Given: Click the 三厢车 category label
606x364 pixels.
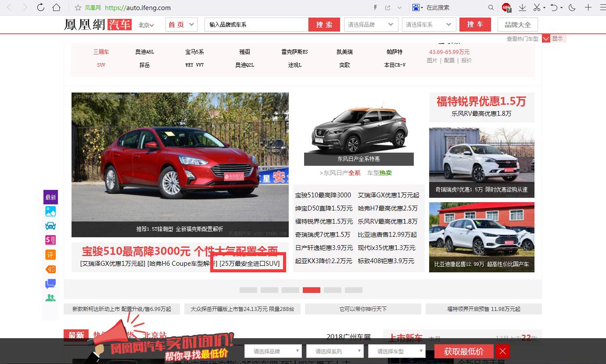Looking at the screenshot, I should point(101,52).
